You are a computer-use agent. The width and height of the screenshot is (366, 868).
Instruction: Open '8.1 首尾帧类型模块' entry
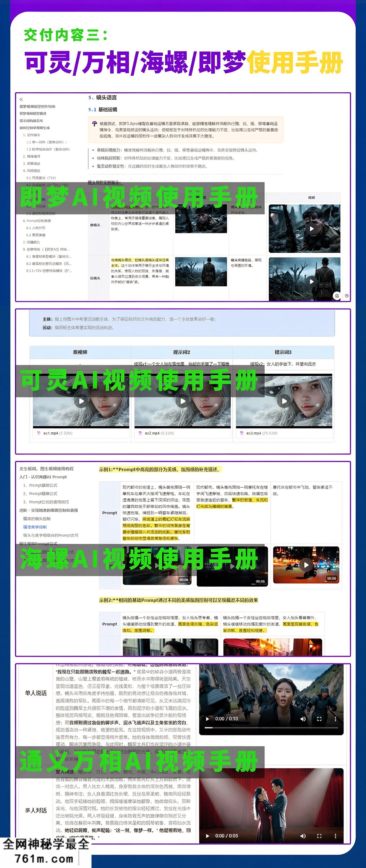(49, 256)
